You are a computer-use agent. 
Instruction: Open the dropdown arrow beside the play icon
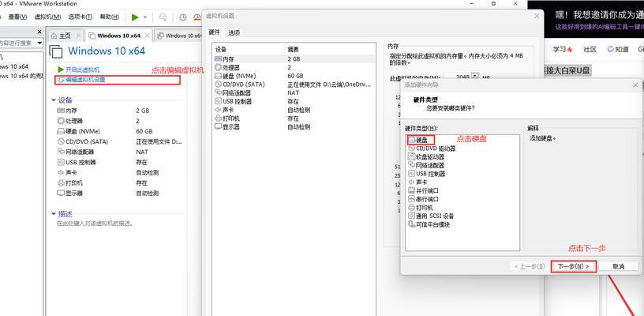tap(145, 17)
